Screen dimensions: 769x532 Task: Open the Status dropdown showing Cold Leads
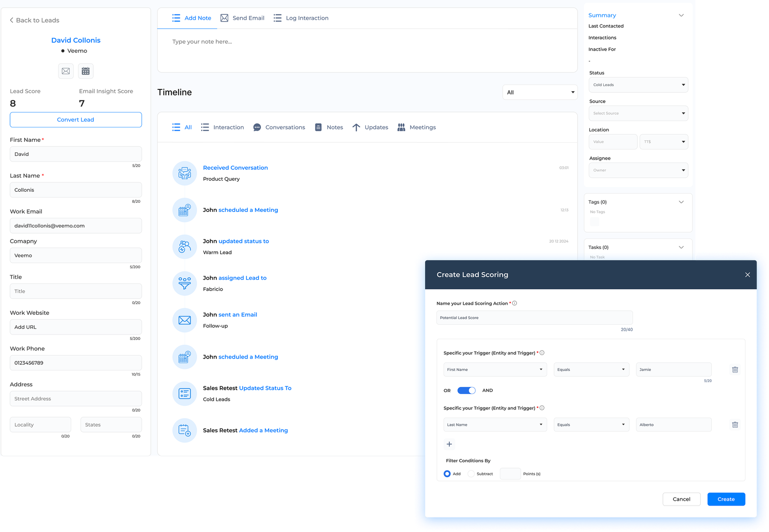coord(638,85)
